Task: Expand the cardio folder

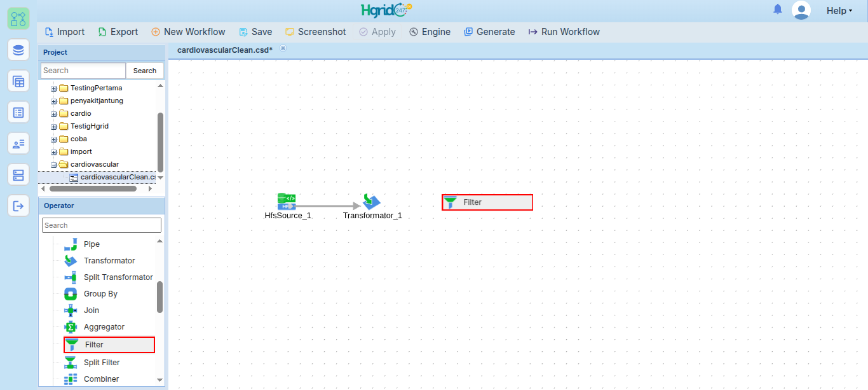Action: point(54,114)
